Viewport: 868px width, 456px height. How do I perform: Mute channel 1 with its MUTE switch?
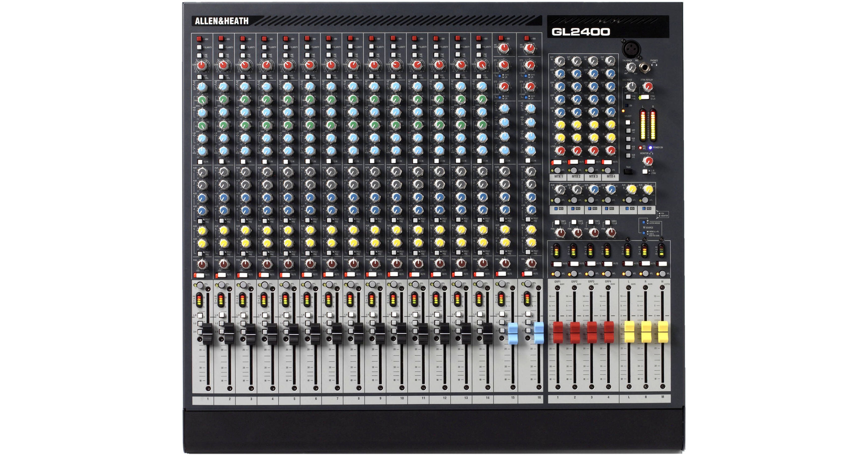[x=199, y=275]
